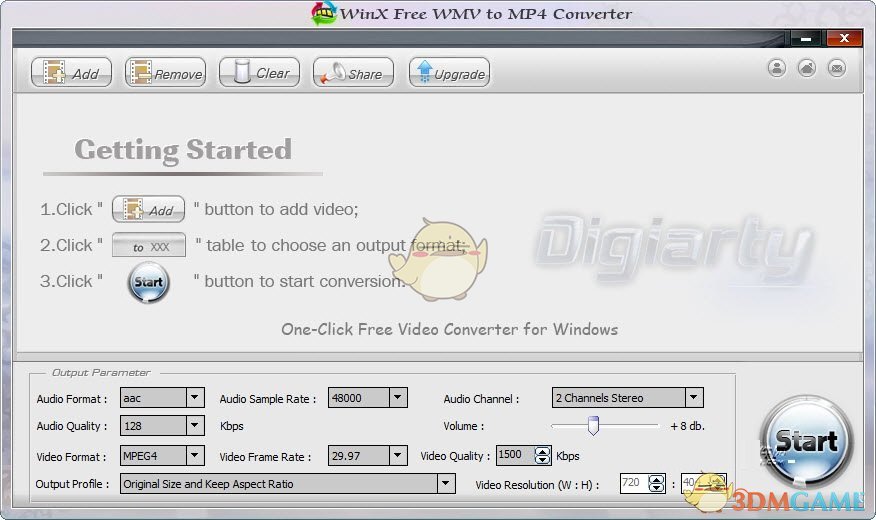The width and height of the screenshot is (876, 520).
Task: Click the Remove toolbar button
Action: click(165, 73)
